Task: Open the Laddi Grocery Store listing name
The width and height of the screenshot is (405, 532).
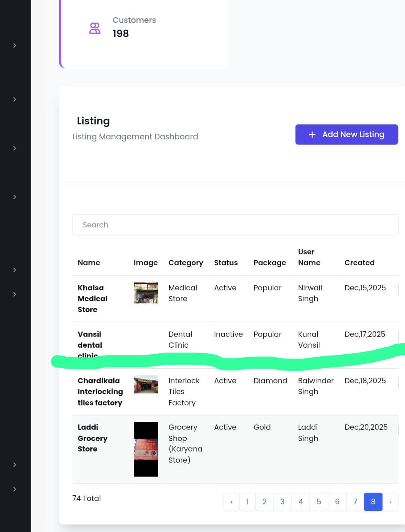Action: click(x=92, y=438)
